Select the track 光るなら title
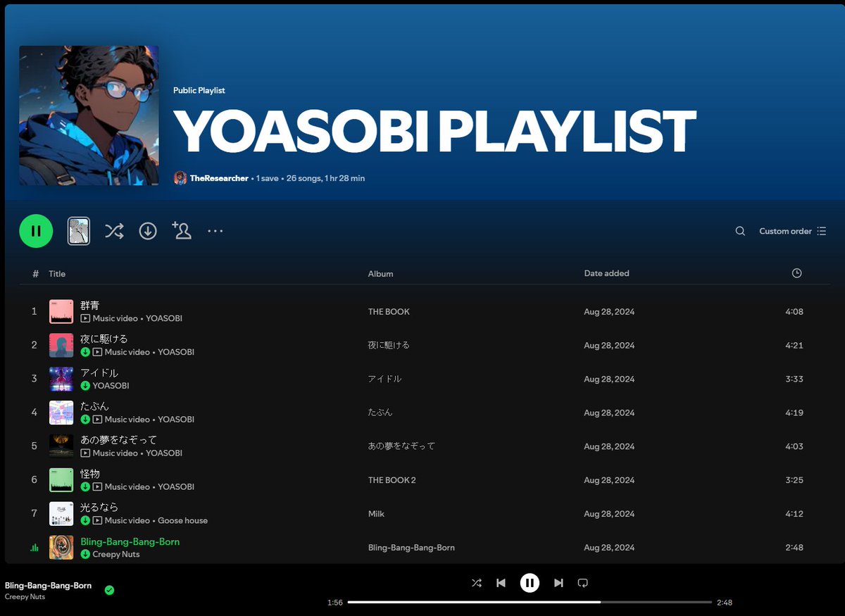The image size is (845, 616). [99, 508]
